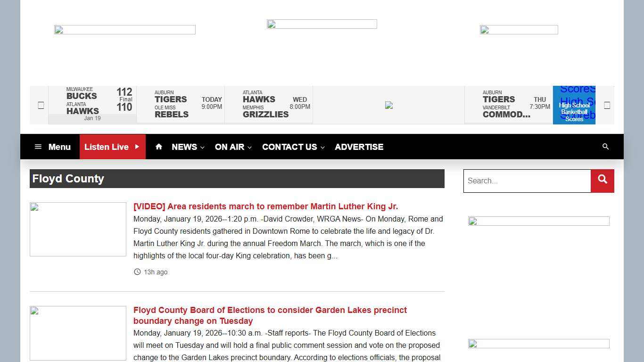View Bucks vs Hawks final score
Viewport: 644px width, 362px height.
point(92,105)
